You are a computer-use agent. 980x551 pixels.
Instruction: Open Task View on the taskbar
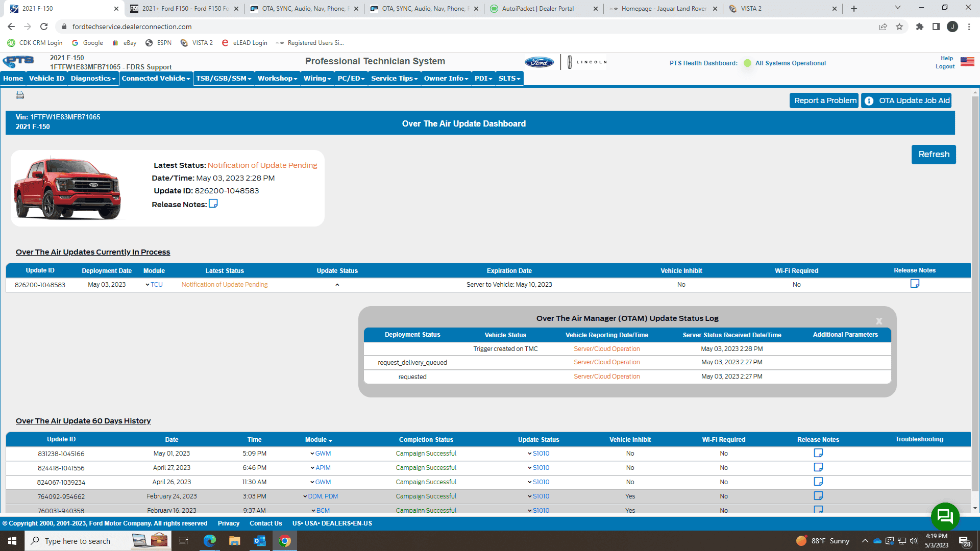click(x=184, y=541)
